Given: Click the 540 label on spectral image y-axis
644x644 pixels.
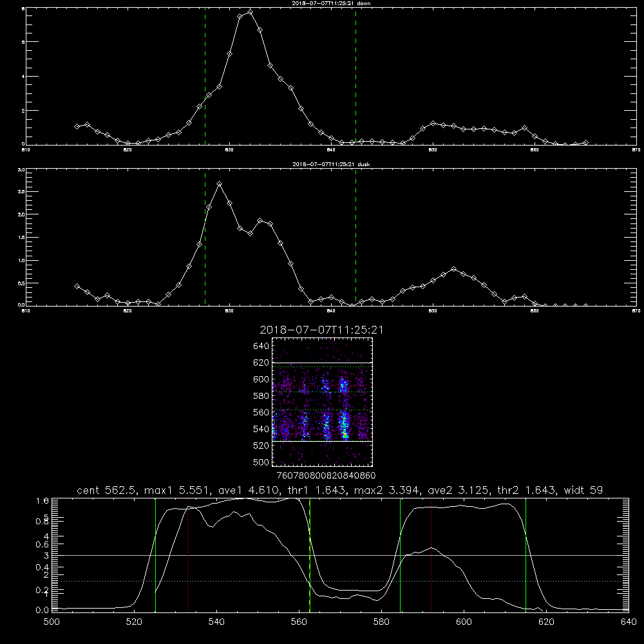Looking at the screenshot, I should click(261, 429).
